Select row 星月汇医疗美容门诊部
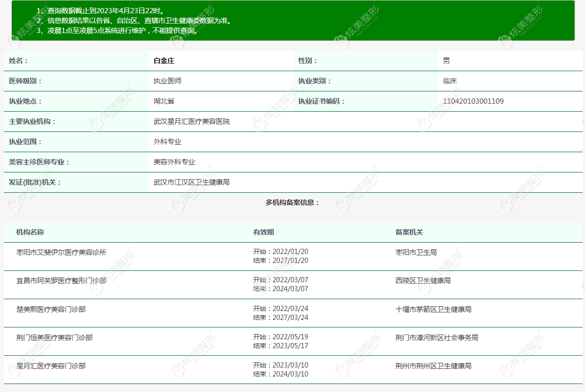585x392 pixels. 293,369
